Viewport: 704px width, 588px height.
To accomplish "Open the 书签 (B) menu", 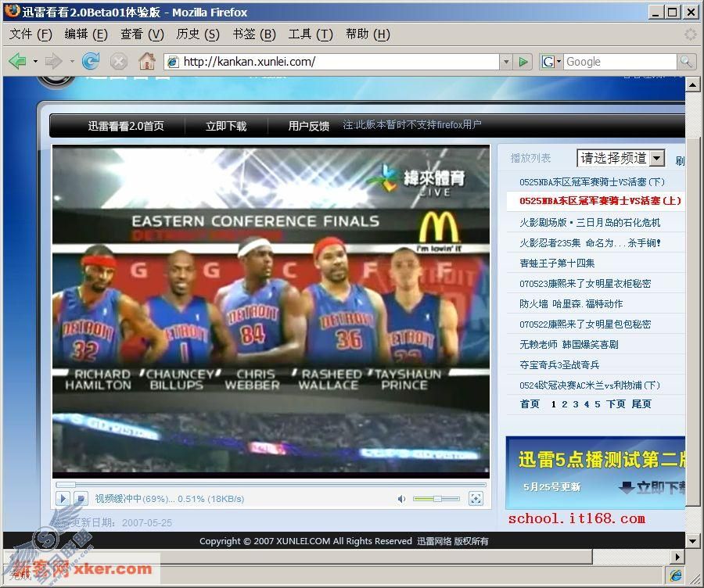I will [x=254, y=34].
